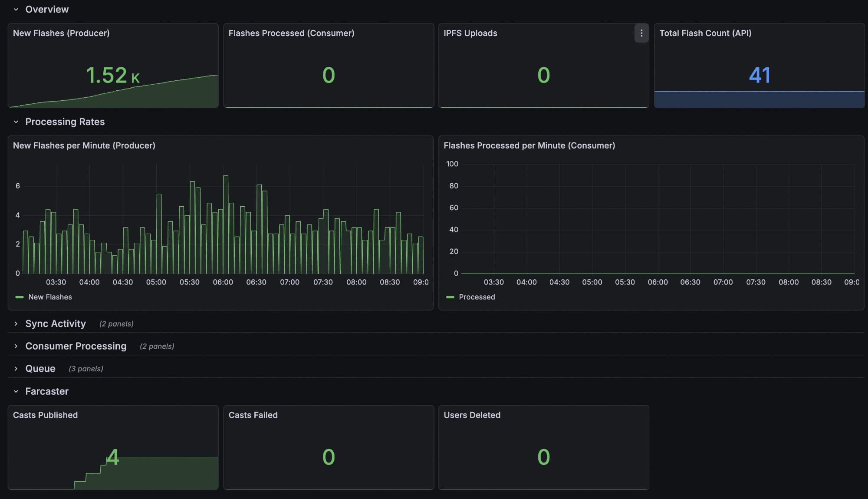Click the Total Flash Count (API) title
This screenshot has width=868, height=499.
(x=705, y=33)
